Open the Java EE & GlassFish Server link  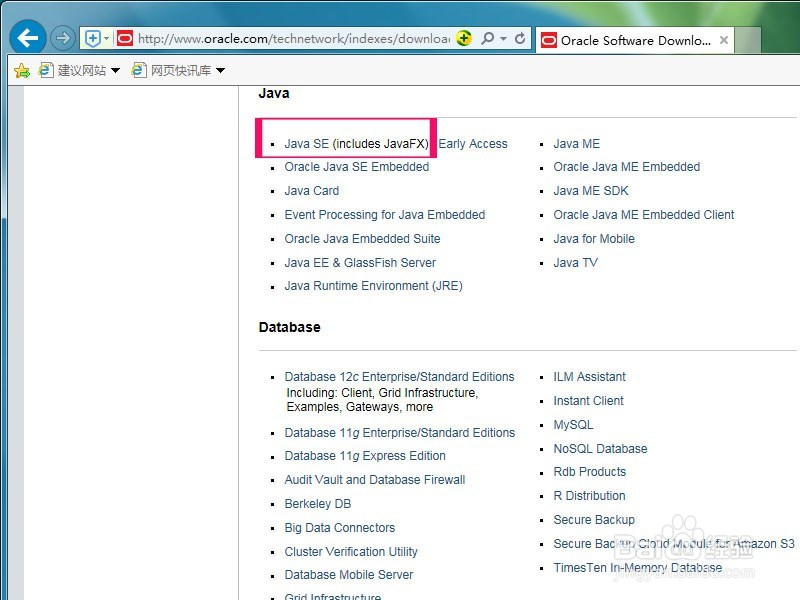360,263
